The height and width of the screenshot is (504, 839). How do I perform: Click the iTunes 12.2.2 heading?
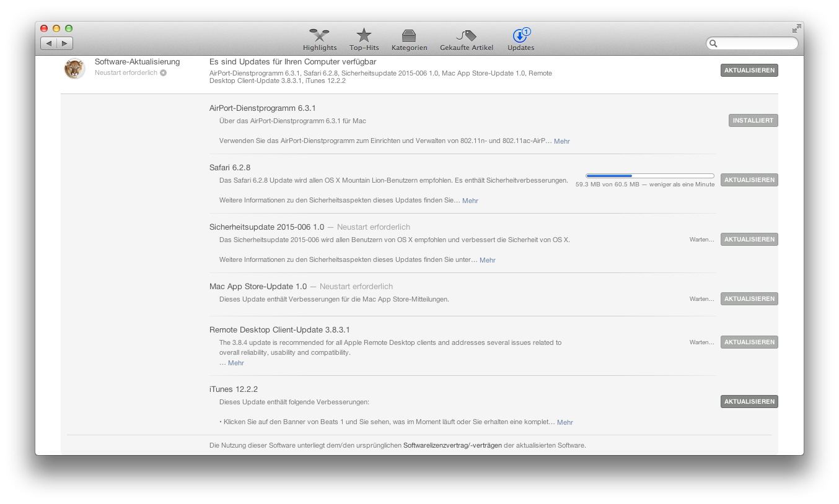[x=234, y=389]
